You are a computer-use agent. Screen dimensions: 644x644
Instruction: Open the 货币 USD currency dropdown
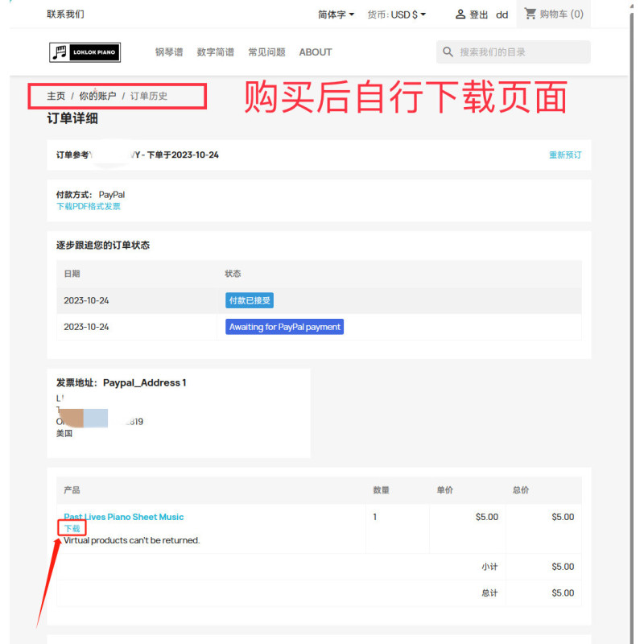[x=398, y=14]
